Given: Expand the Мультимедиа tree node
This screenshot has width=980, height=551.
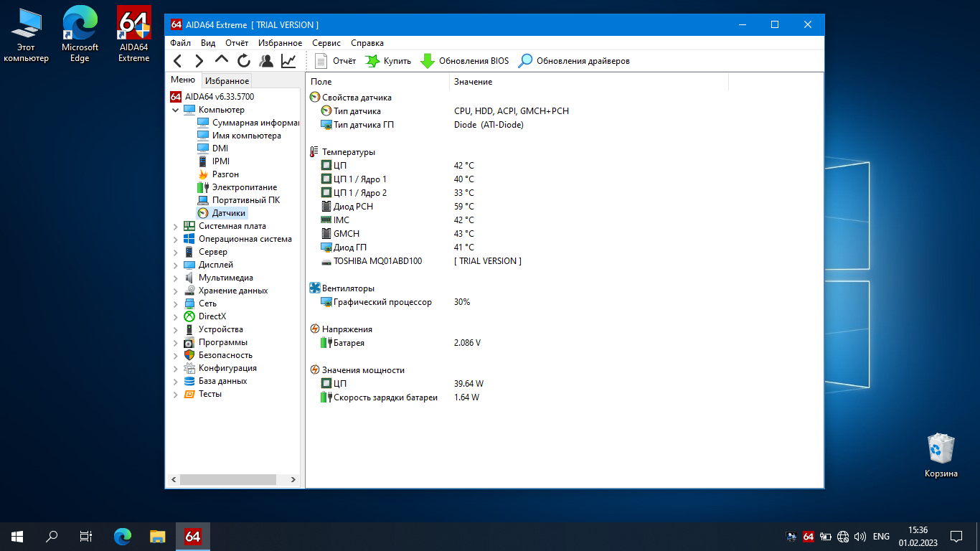Looking at the screenshot, I should tap(176, 278).
